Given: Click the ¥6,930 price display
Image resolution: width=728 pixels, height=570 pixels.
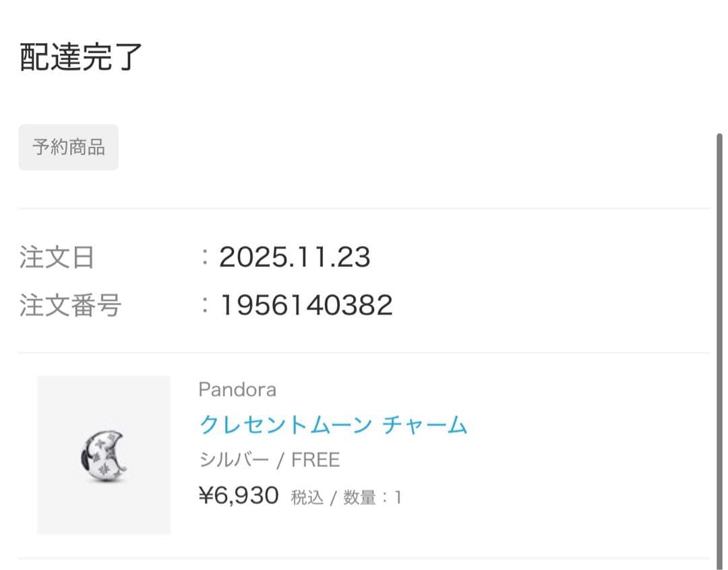Looking at the screenshot, I should (x=239, y=495).
